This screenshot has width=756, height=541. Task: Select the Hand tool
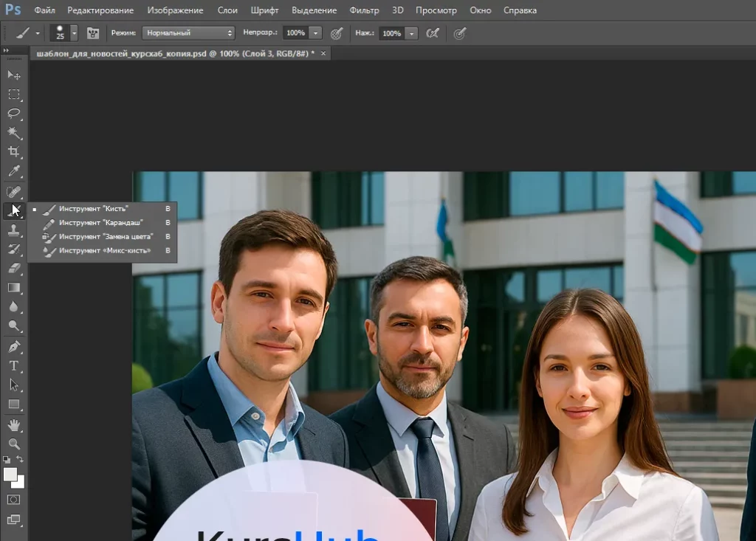tap(13, 425)
